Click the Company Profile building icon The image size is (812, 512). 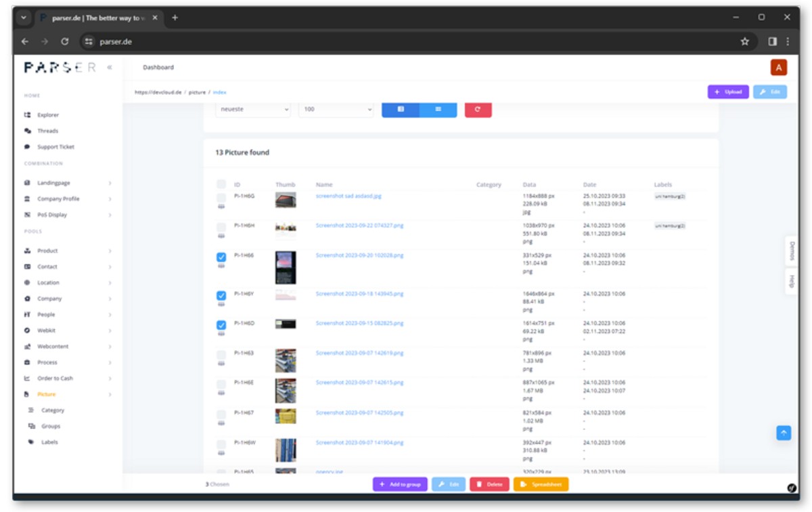pos(27,199)
